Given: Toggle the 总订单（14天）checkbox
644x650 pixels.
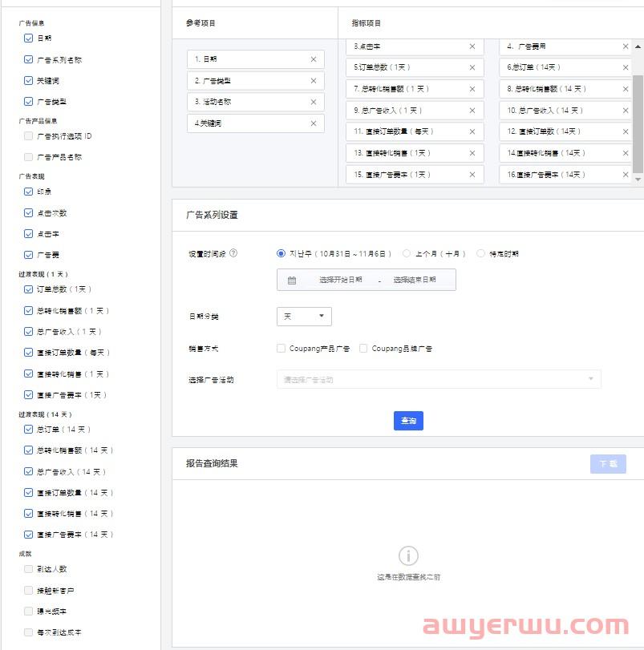Looking at the screenshot, I should coord(29,430).
